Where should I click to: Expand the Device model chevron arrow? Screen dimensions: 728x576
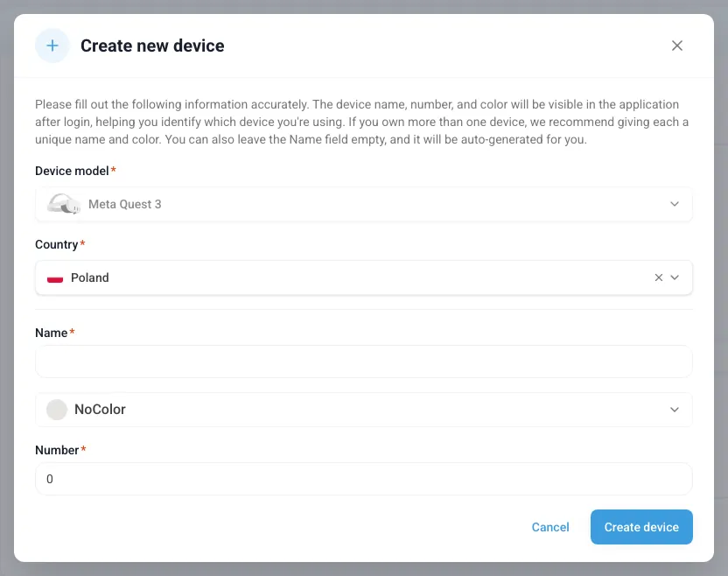click(674, 204)
